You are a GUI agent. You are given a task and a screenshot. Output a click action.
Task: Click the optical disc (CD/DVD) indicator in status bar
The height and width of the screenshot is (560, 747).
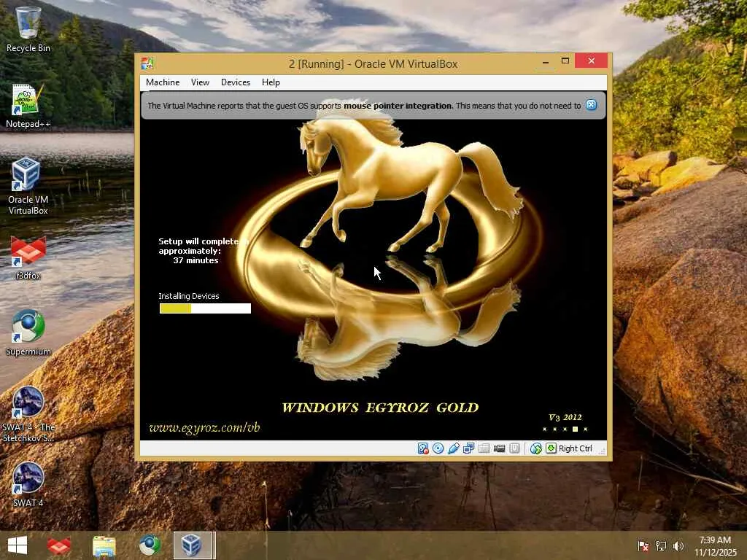pos(438,448)
